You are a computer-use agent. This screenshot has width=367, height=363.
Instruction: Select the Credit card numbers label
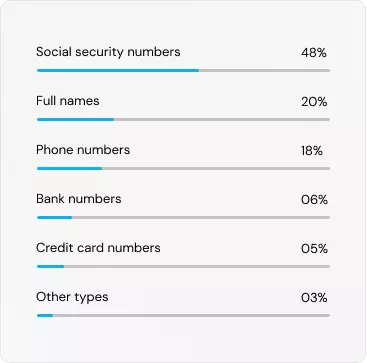tap(98, 248)
